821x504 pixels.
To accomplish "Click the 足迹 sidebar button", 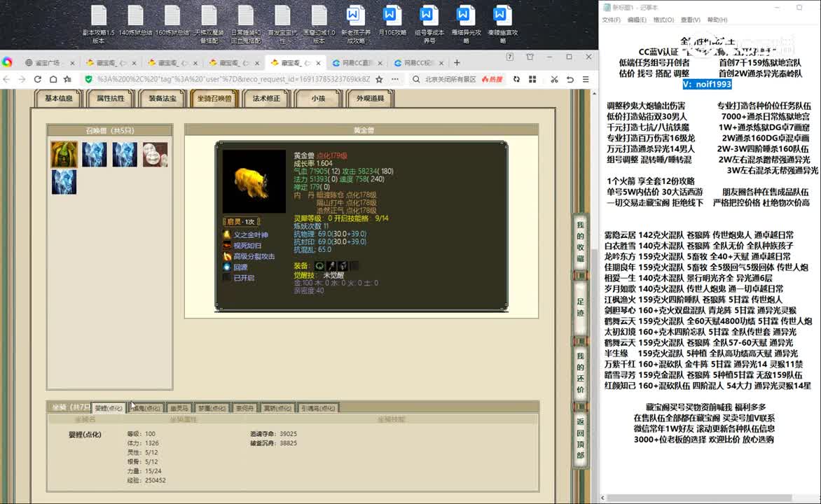I will coord(580,308).
